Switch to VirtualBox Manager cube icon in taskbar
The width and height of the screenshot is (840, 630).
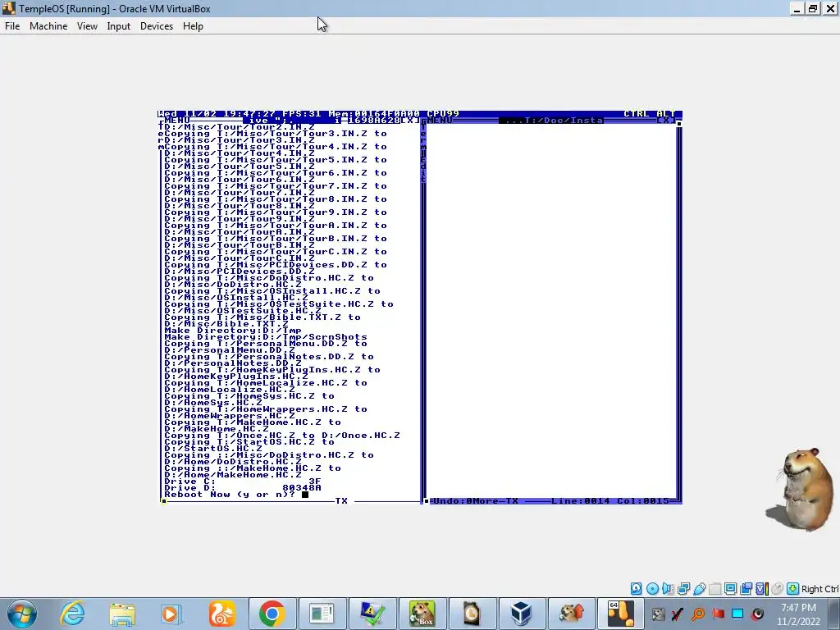pos(521,614)
